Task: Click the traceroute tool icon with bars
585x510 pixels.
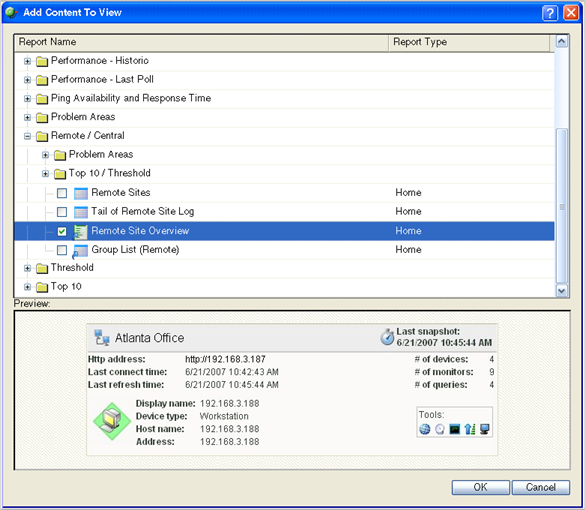Action: tap(470, 429)
